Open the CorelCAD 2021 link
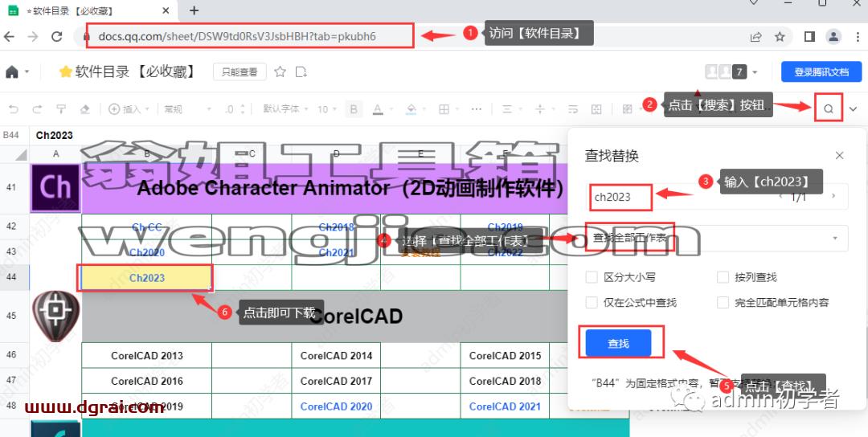Screen dimensions: 868x437 click(505, 406)
